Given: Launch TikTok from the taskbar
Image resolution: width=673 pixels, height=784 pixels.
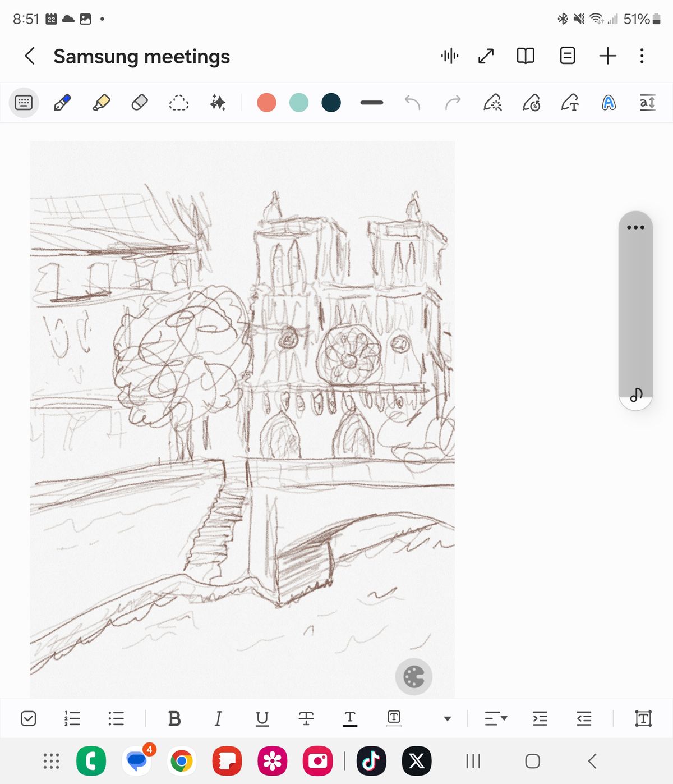Looking at the screenshot, I should pyautogui.click(x=371, y=761).
